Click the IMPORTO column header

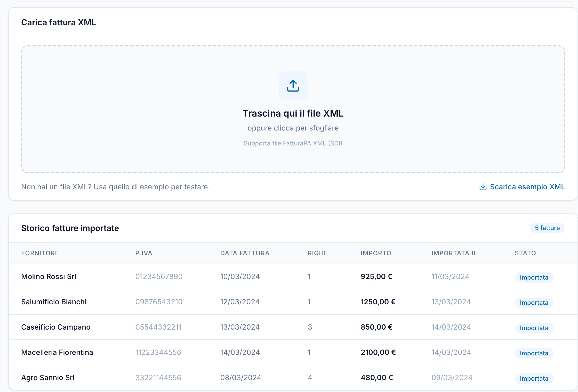click(x=376, y=253)
